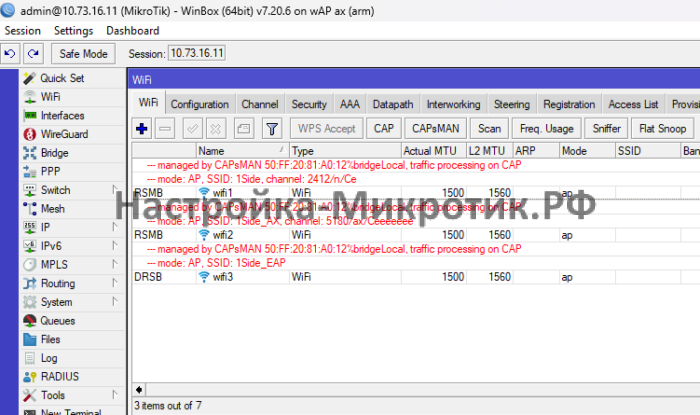The width and height of the screenshot is (700, 415).
Task: Open the Settings menu
Action: pos(74,31)
